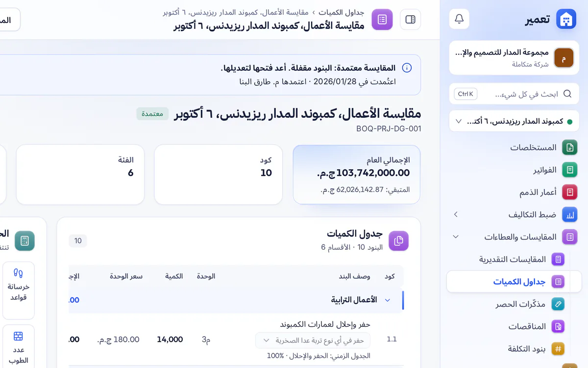Image resolution: width=588 pixels, height=368 pixels.
Task: Switch company مجموعة المدار card
Action: click(514, 58)
